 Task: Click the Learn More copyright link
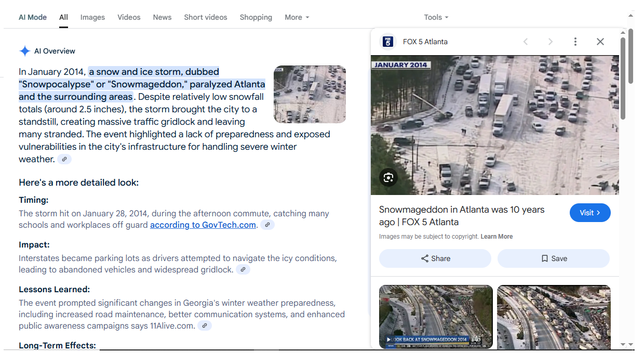(x=497, y=237)
